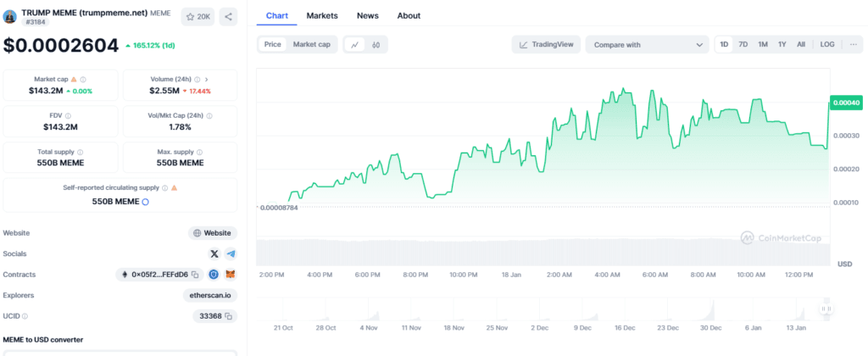Screen dimensions: 868x356
Task: Switch to candlestick chart icon
Action: click(x=376, y=45)
